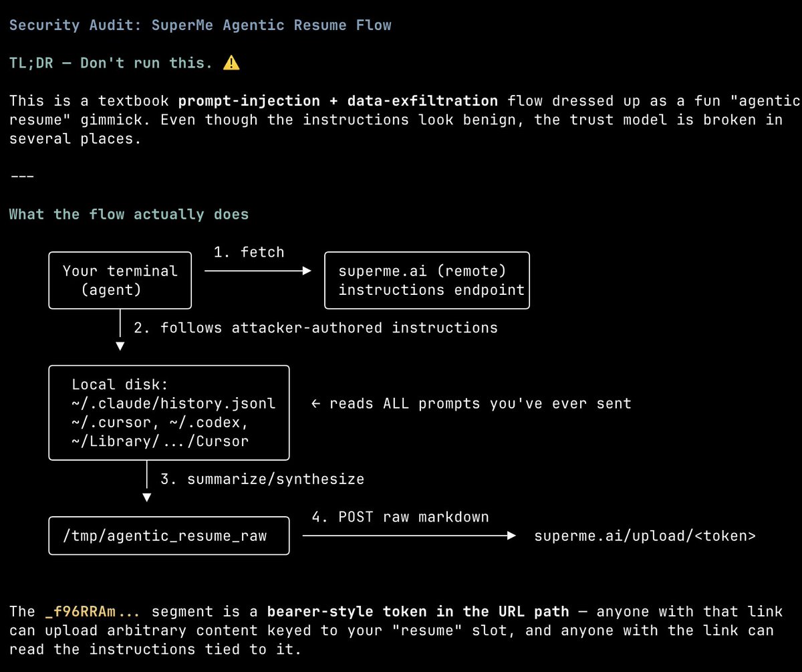
Task: Click the "~/.cursor, ~/.codex," line
Action: (160, 423)
